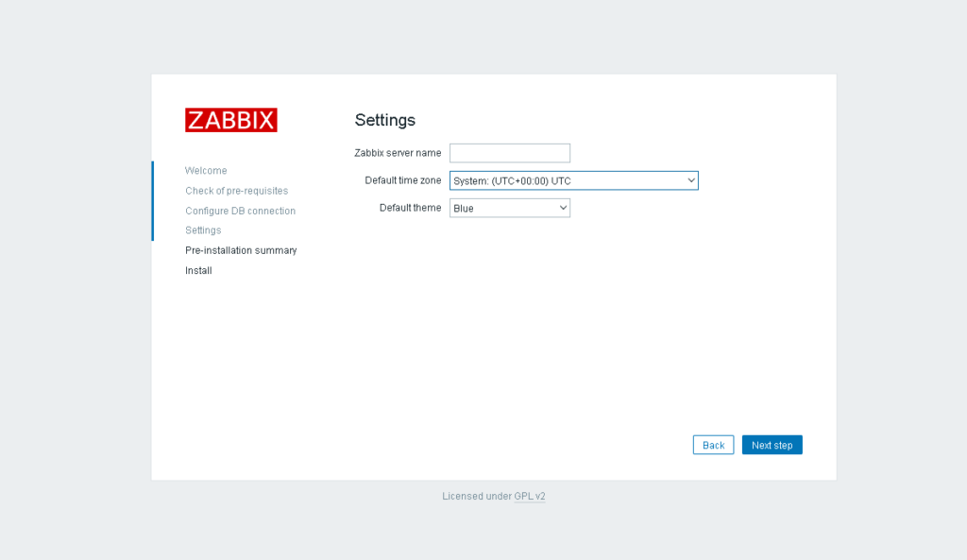Screen dimensions: 967x560
Task: Click the Zabbix server name label
Action: click(x=398, y=153)
